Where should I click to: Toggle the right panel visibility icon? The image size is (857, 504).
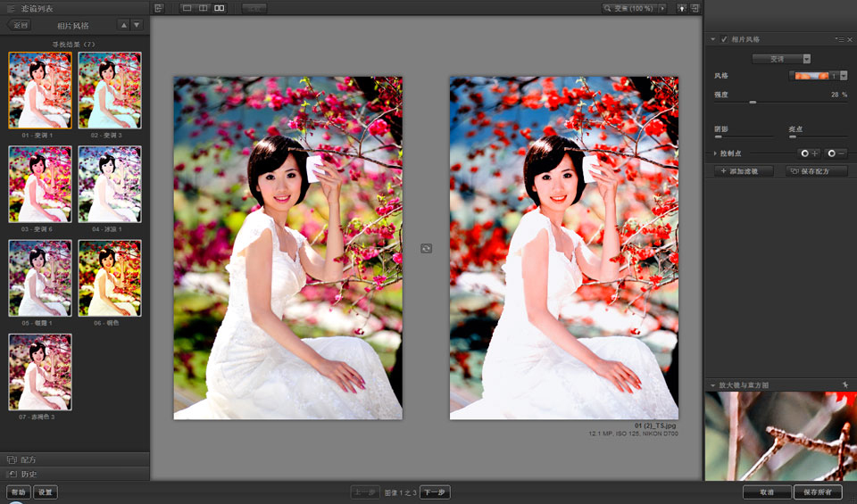(695, 8)
